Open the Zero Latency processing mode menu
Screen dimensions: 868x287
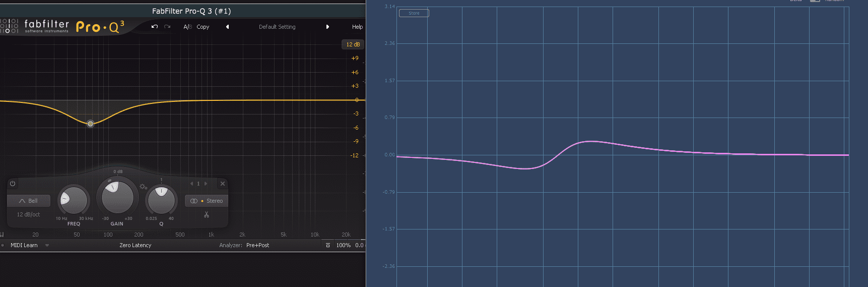(136, 245)
